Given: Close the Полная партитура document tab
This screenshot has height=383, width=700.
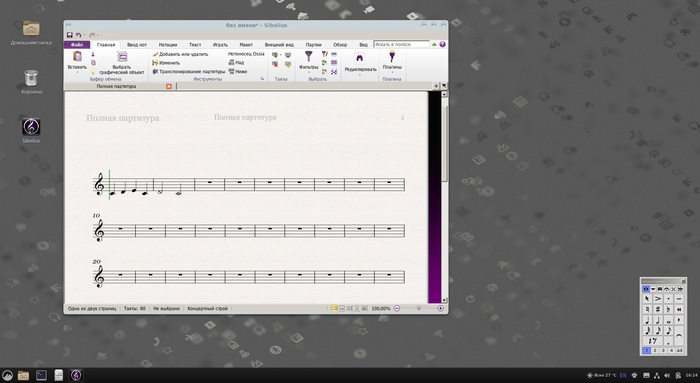Looking at the screenshot, I should point(169,86).
